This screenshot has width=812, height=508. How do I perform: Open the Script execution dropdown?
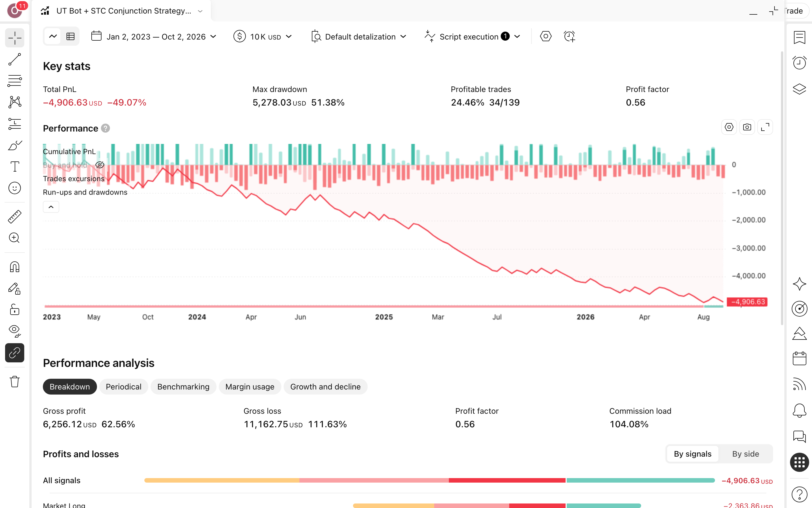tap(473, 36)
